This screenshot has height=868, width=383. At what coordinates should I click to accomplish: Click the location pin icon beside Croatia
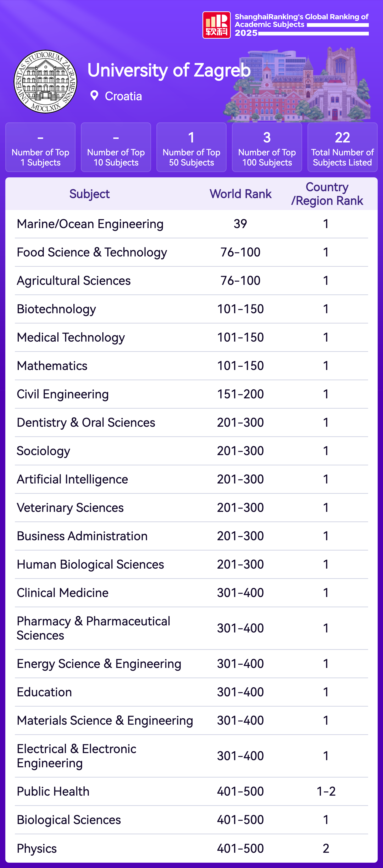(x=94, y=96)
